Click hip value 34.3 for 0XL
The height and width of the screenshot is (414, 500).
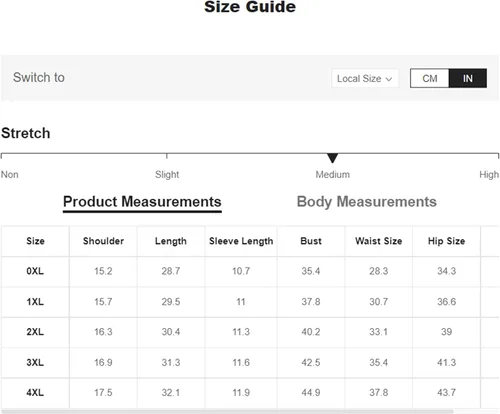click(447, 271)
